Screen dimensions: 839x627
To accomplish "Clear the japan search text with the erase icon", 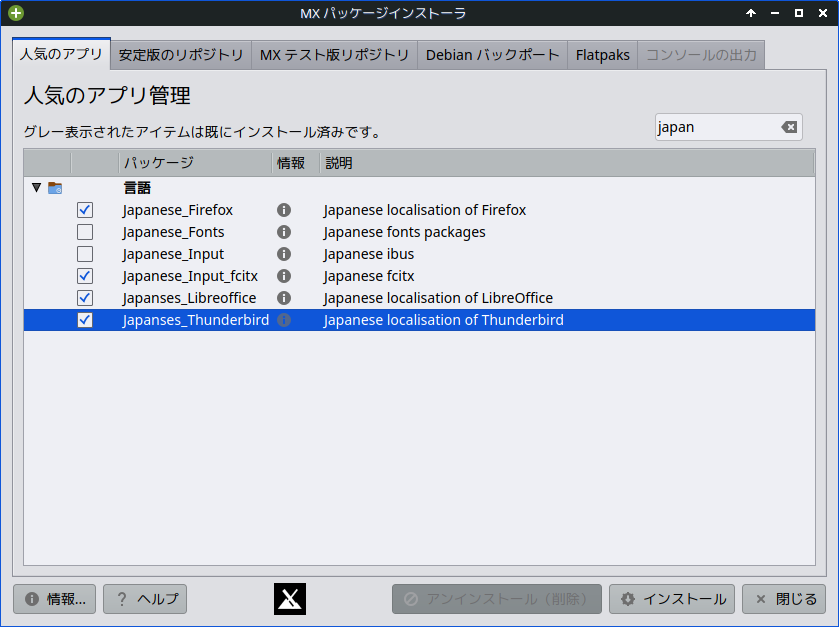I will tap(789, 127).
